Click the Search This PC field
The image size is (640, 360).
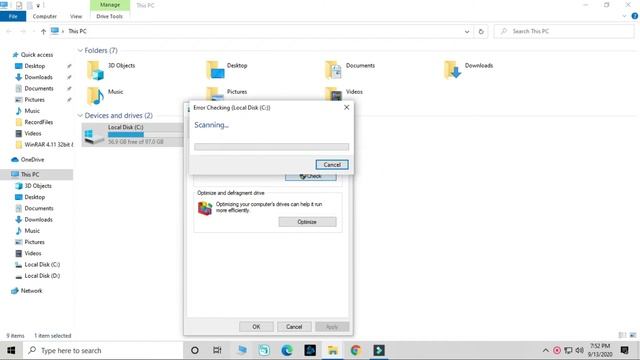564,31
